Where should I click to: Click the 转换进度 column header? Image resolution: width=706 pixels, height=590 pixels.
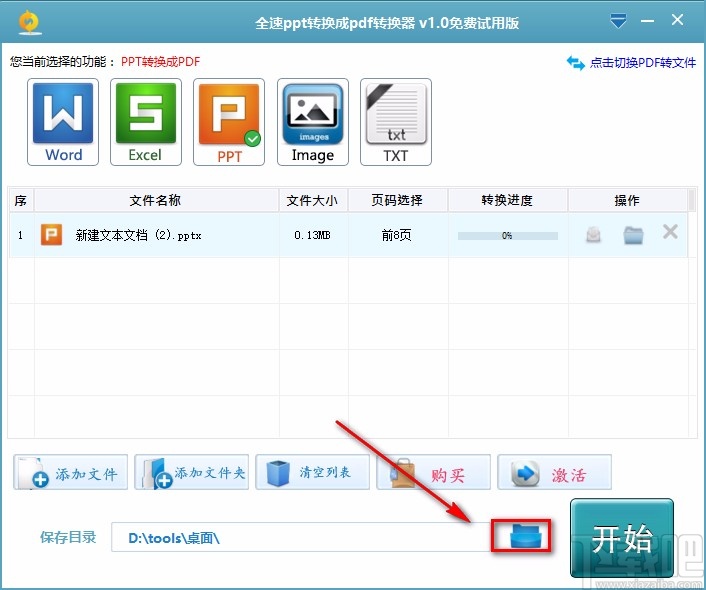pyautogui.click(x=507, y=200)
